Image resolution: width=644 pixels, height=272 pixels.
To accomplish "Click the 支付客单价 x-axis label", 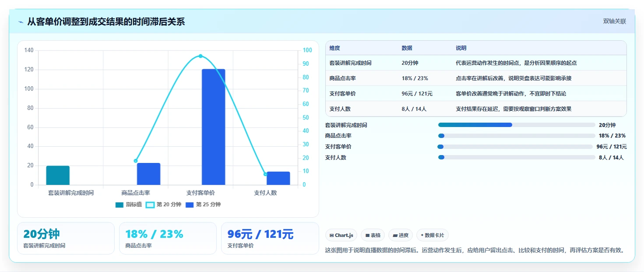I will point(201,193).
